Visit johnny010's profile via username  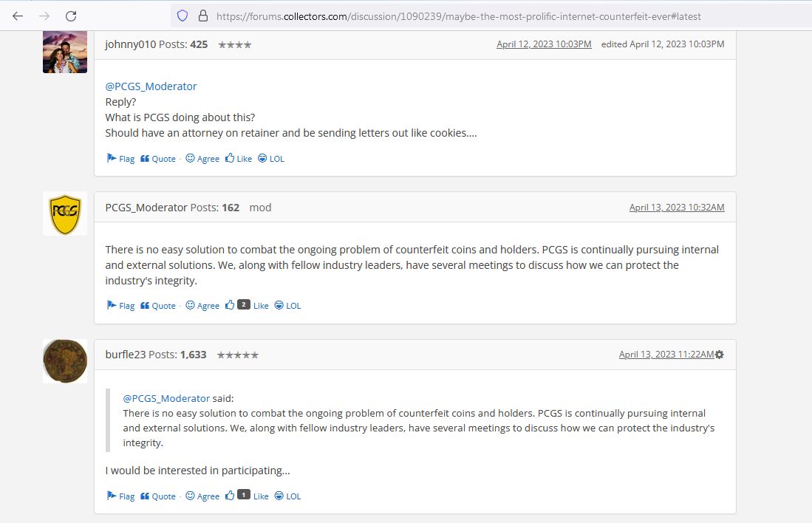pyautogui.click(x=131, y=44)
